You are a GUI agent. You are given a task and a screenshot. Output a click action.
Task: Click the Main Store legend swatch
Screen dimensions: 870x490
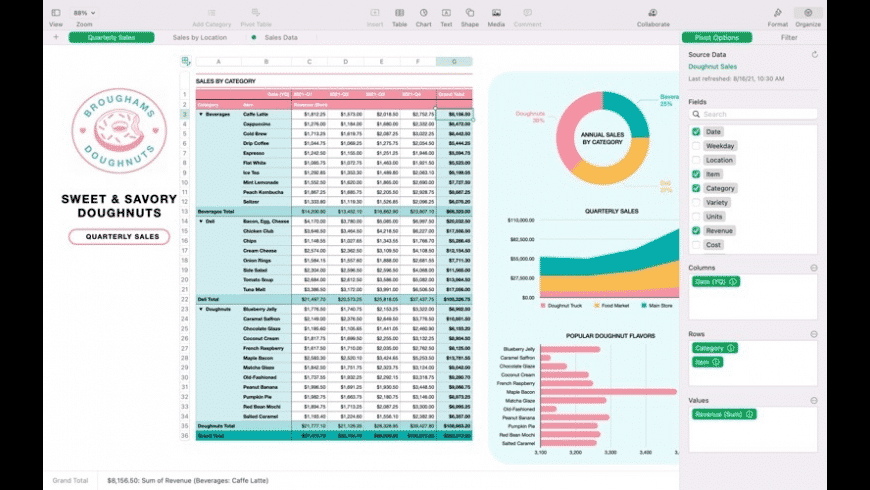(x=644, y=306)
